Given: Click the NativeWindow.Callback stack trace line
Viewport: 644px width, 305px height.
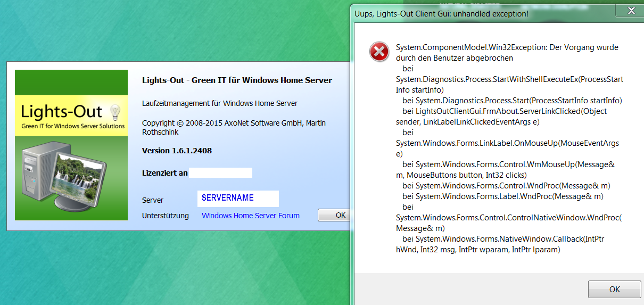Looking at the screenshot, I should pos(500,244).
